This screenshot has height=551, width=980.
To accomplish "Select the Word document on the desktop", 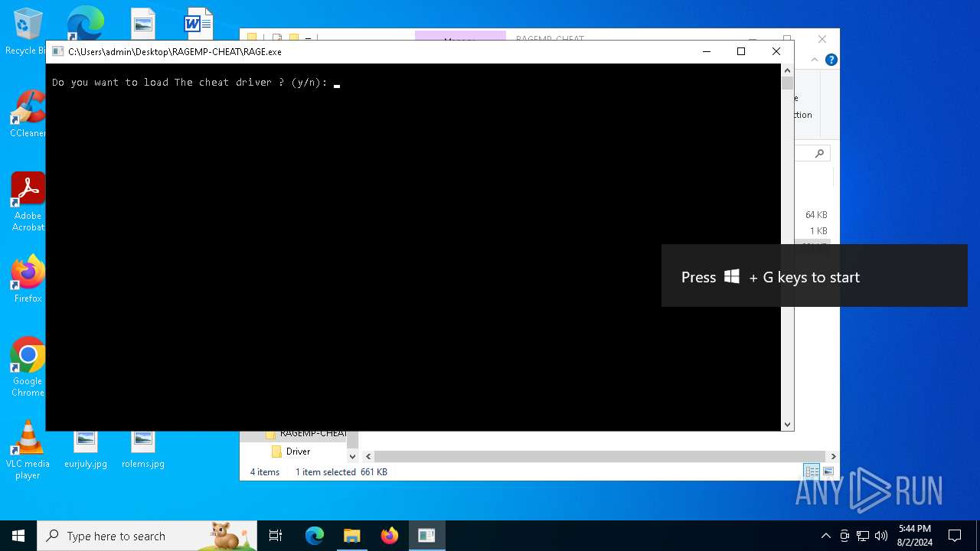I will (198, 23).
